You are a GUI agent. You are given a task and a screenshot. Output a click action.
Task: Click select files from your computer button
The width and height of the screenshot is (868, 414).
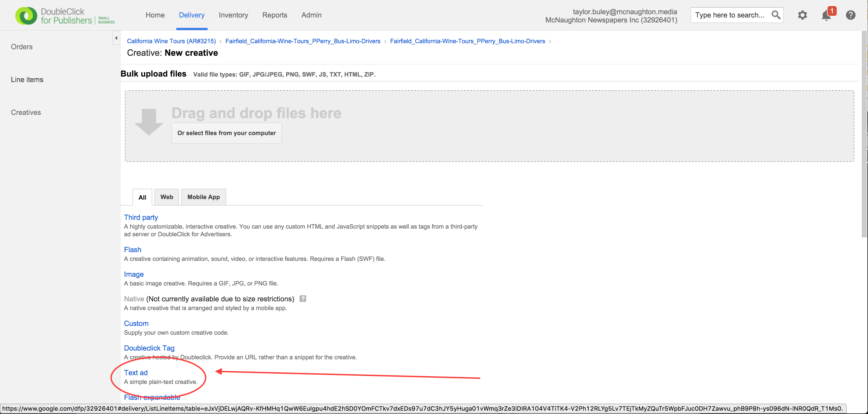click(x=226, y=133)
